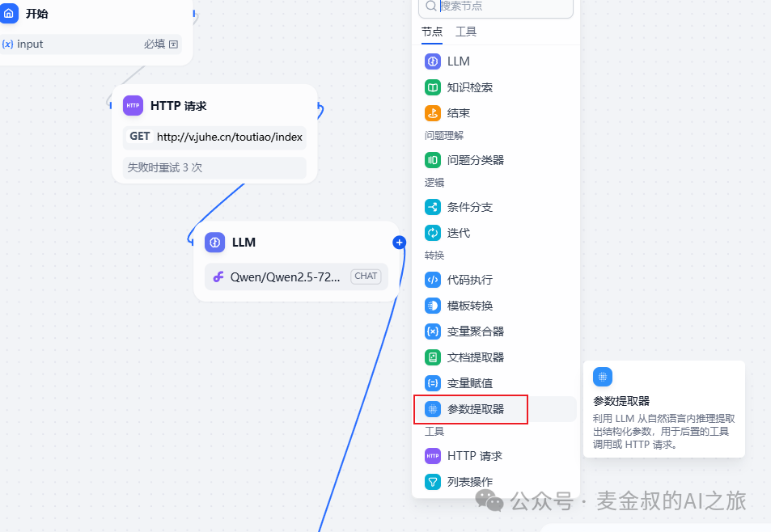The width and height of the screenshot is (771, 532).
Task: Select the 代码执行 code icon
Action: tap(433, 280)
